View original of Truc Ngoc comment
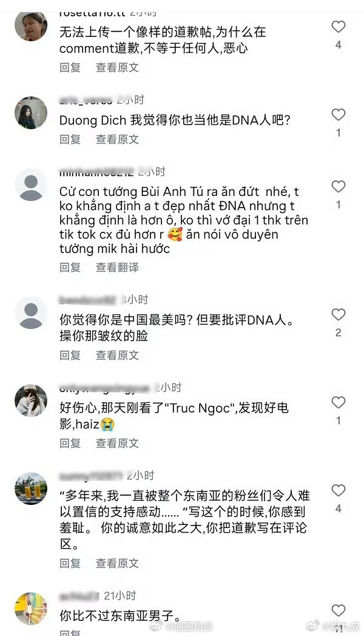 point(117,444)
